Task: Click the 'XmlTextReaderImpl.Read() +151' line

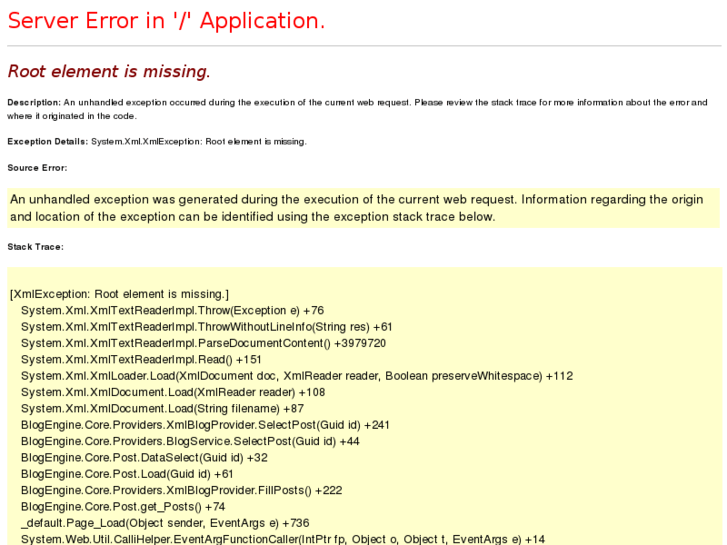Action: click(x=141, y=359)
